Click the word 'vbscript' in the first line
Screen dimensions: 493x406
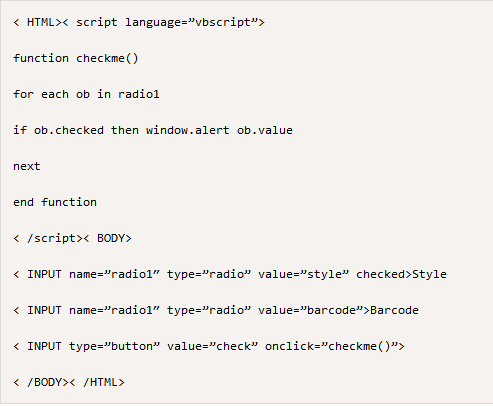point(223,23)
